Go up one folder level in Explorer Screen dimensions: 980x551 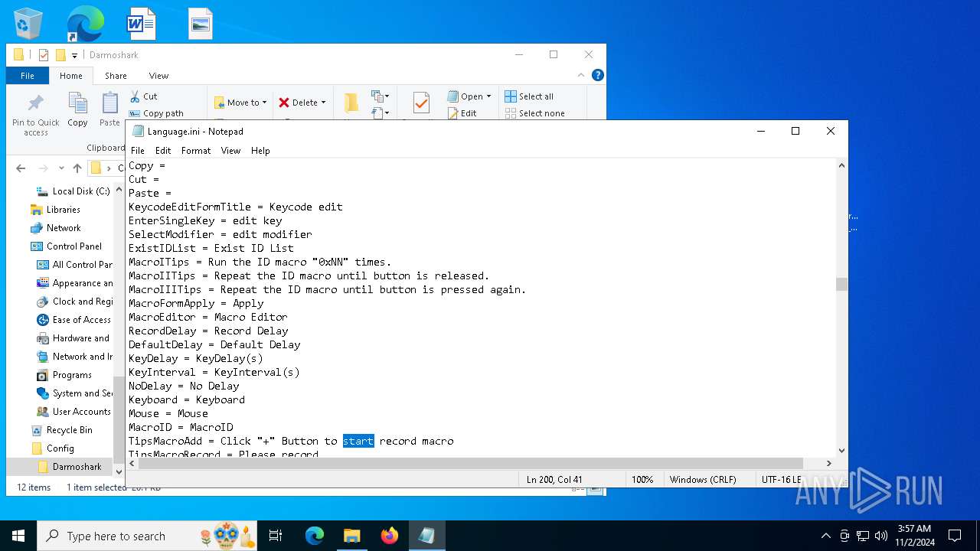coord(77,168)
